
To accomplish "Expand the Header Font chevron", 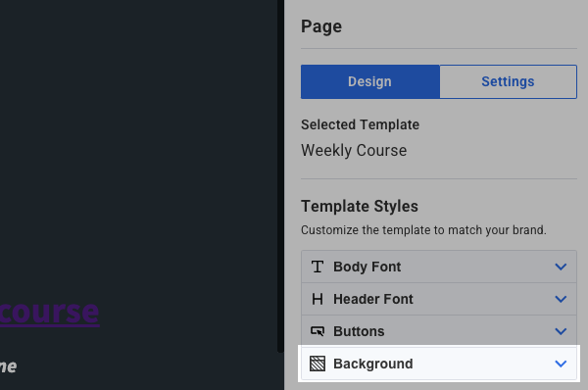I will pyautogui.click(x=561, y=299).
